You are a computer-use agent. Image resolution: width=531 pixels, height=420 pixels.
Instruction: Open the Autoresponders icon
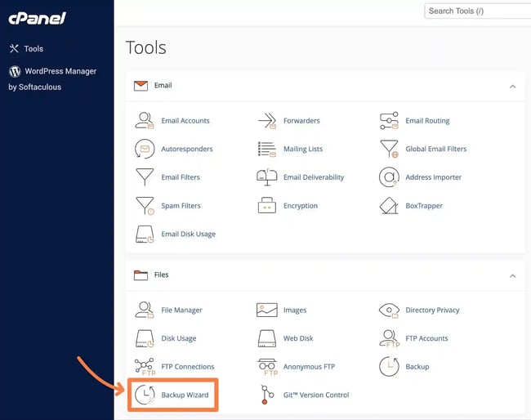[145, 150]
